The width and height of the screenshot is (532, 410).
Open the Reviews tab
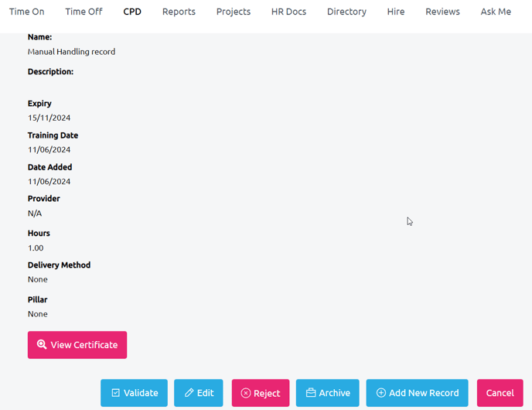[x=442, y=12]
